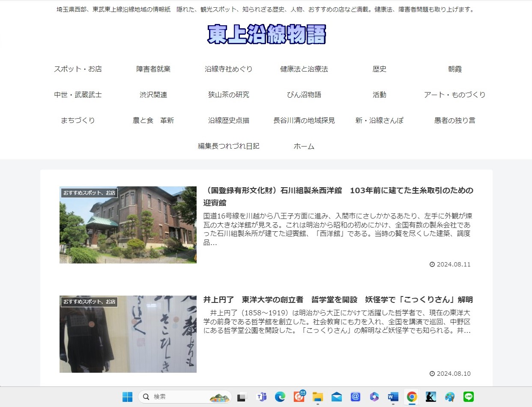Open the Kindle app from the taskbar
This screenshot has height=407, width=532.
coord(431,397)
